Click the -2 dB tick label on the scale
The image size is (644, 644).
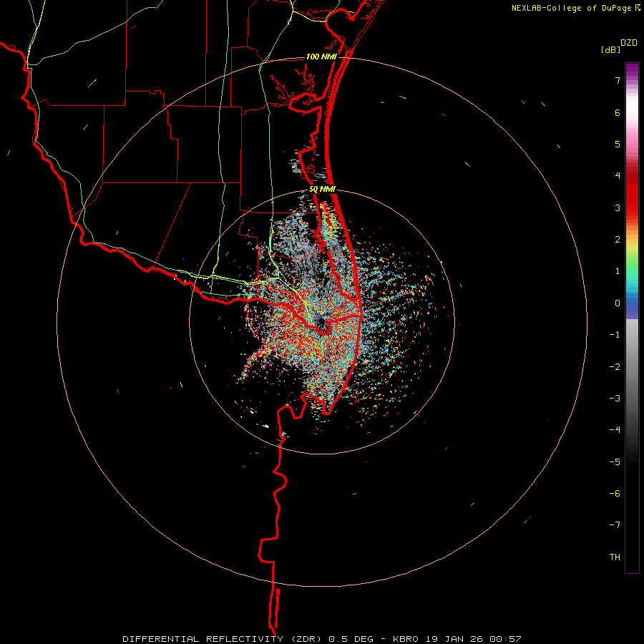[615, 366]
